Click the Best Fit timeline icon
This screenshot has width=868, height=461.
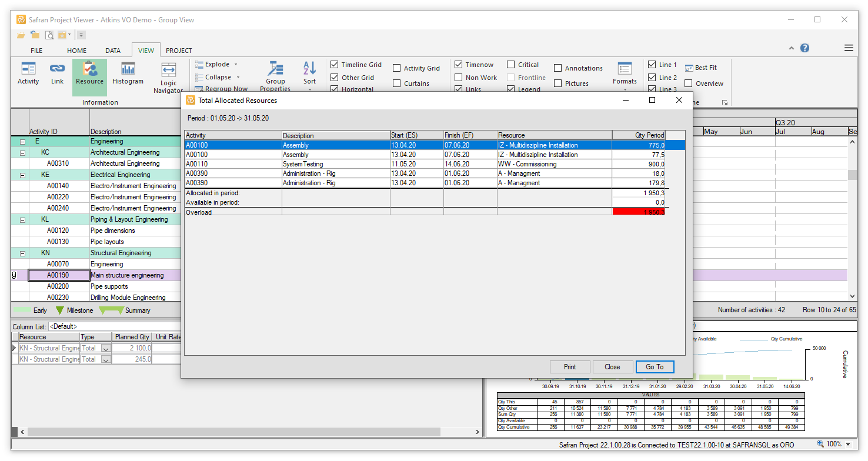coord(689,68)
